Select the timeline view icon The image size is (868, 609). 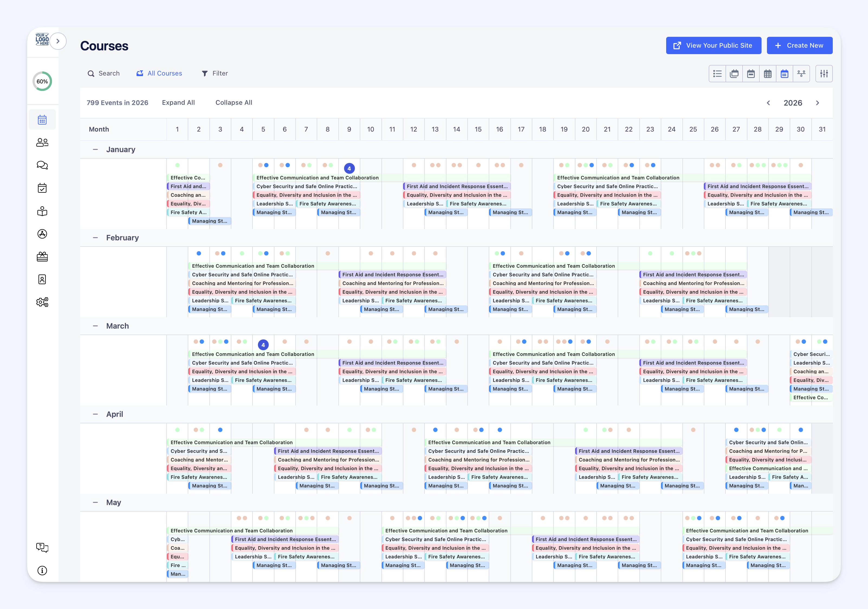tap(801, 74)
